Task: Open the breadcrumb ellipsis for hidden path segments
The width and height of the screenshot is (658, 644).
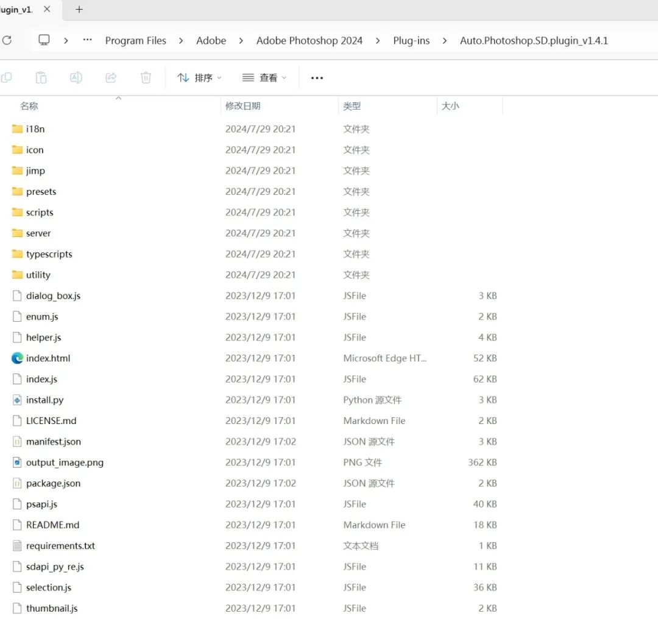Action: pyautogui.click(x=87, y=40)
